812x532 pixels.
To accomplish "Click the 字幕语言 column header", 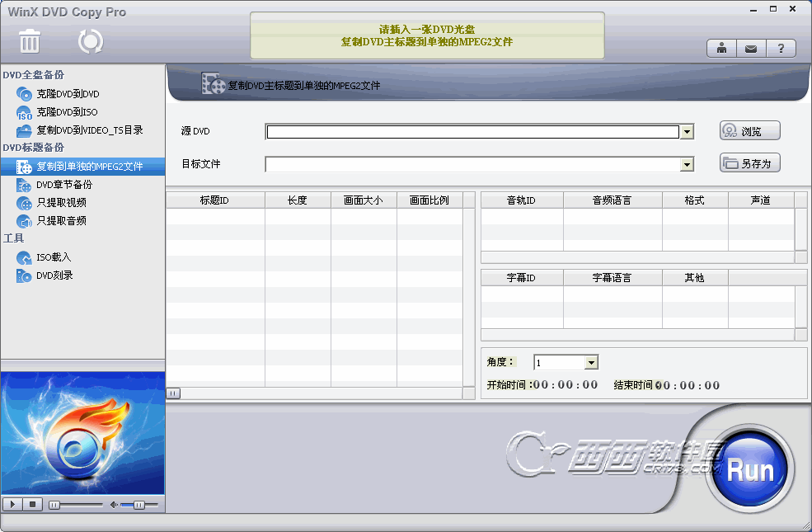I will click(613, 278).
